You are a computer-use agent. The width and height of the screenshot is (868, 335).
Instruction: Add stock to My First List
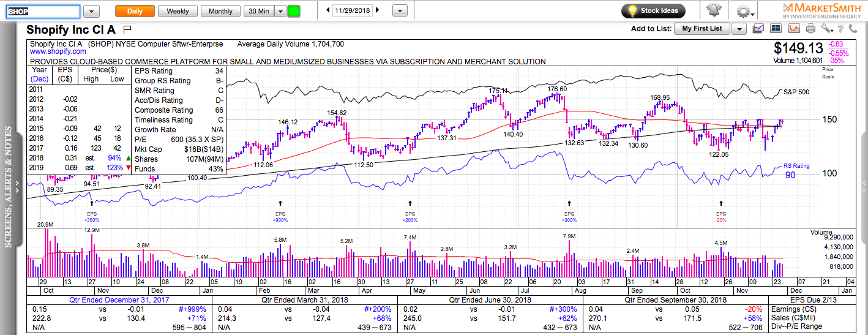pyautogui.click(x=702, y=28)
